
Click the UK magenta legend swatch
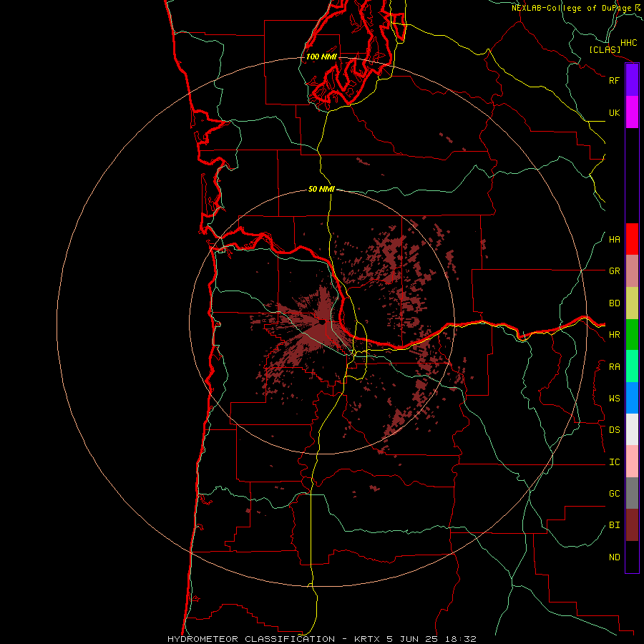(632, 112)
